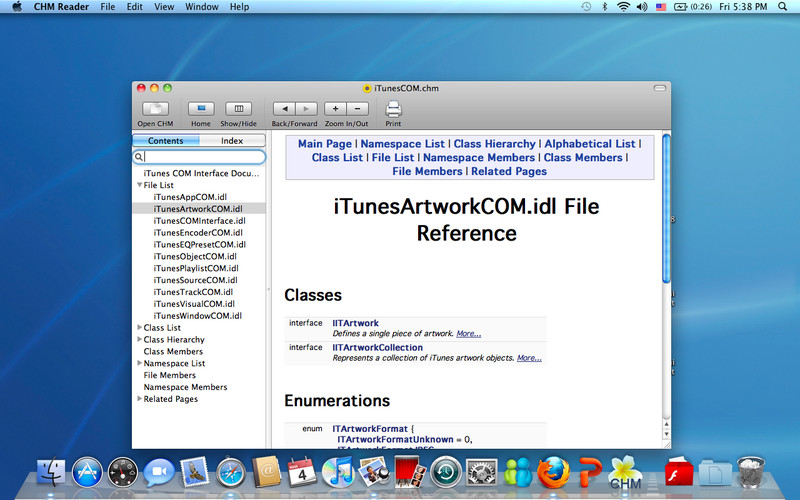Open the Help menu
Image resolution: width=800 pixels, height=500 pixels.
239,7
